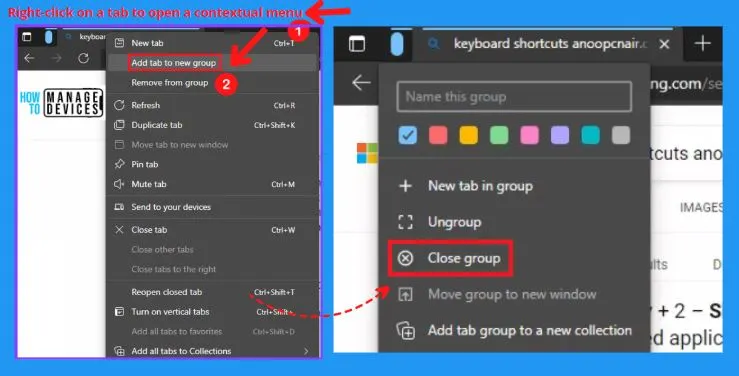Expand Add all tabs to Collections submenu arrow
This screenshot has width=739, height=376.
306,351
